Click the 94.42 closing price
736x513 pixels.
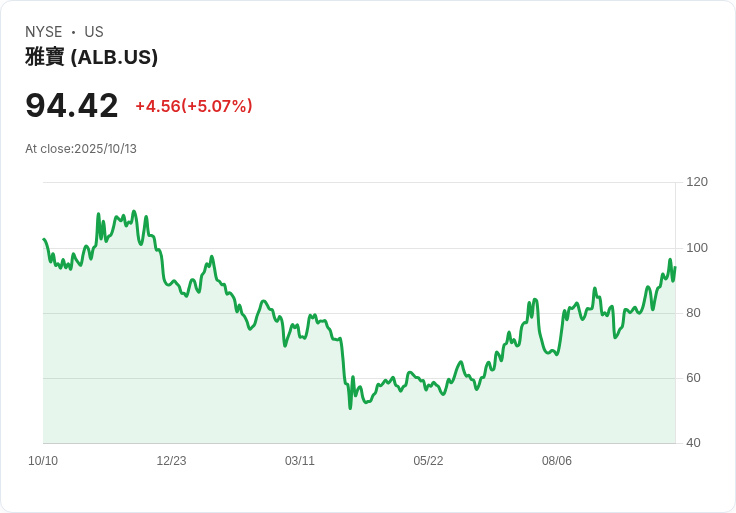coord(72,105)
